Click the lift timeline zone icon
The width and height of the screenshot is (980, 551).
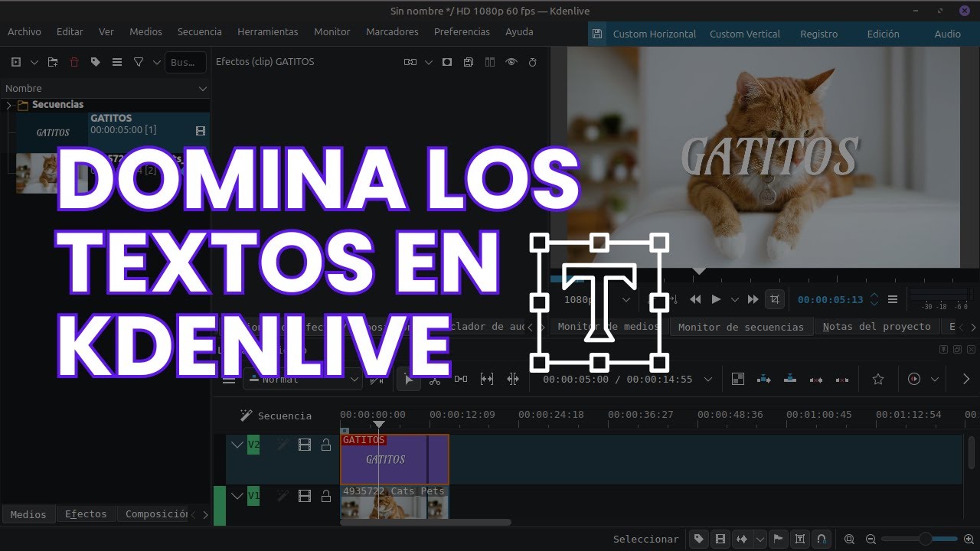841,379
